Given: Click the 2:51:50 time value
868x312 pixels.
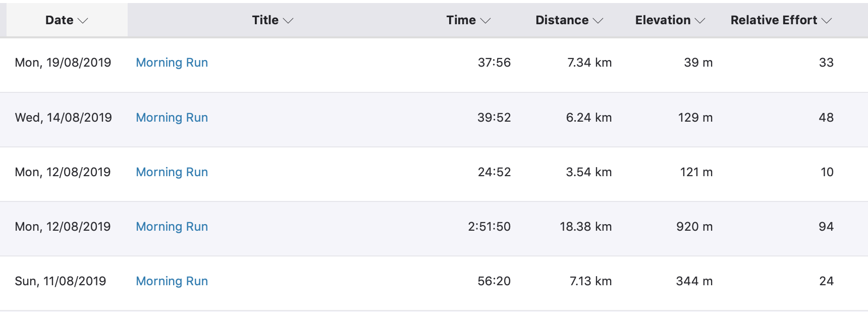Looking at the screenshot, I should 489,227.
